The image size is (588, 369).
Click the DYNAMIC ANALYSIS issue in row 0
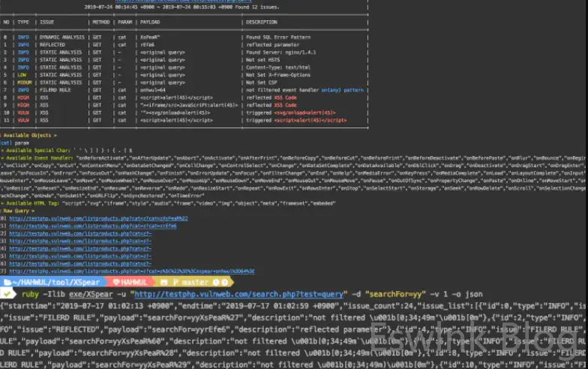pos(61,35)
